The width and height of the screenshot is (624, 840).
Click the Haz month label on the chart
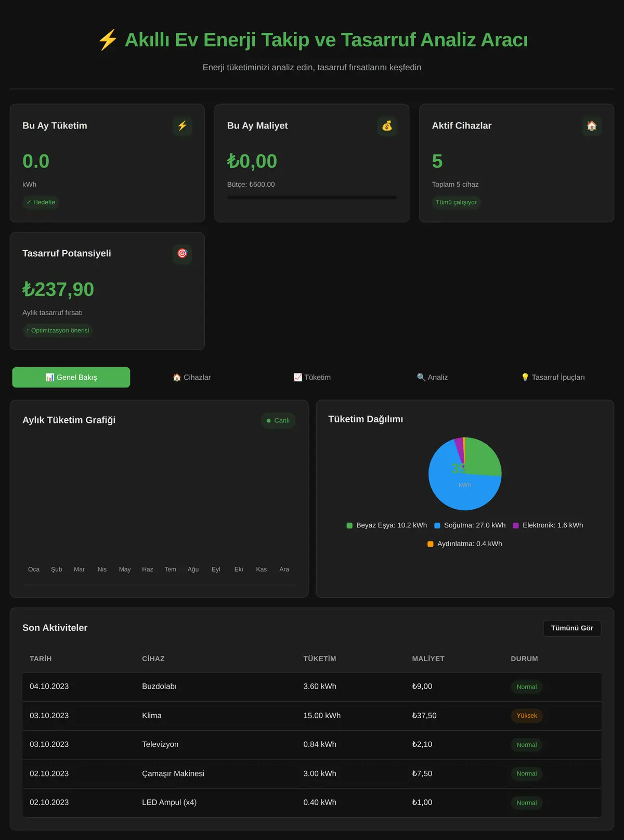click(148, 570)
